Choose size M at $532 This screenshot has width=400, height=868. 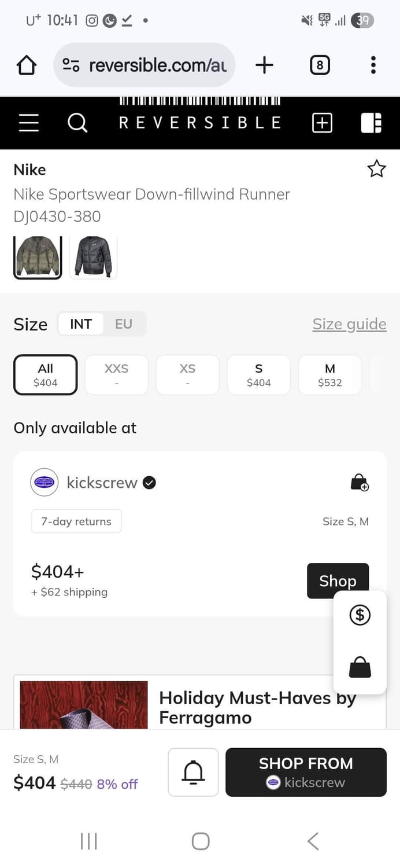tap(329, 375)
